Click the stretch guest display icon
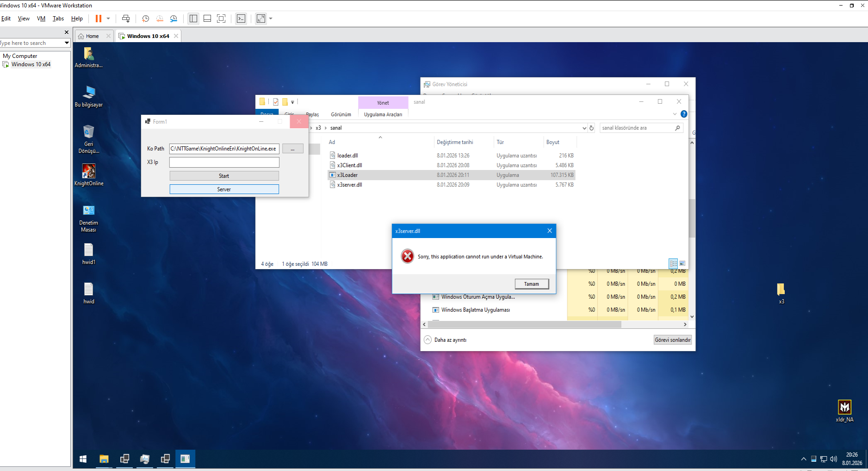 click(261, 19)
